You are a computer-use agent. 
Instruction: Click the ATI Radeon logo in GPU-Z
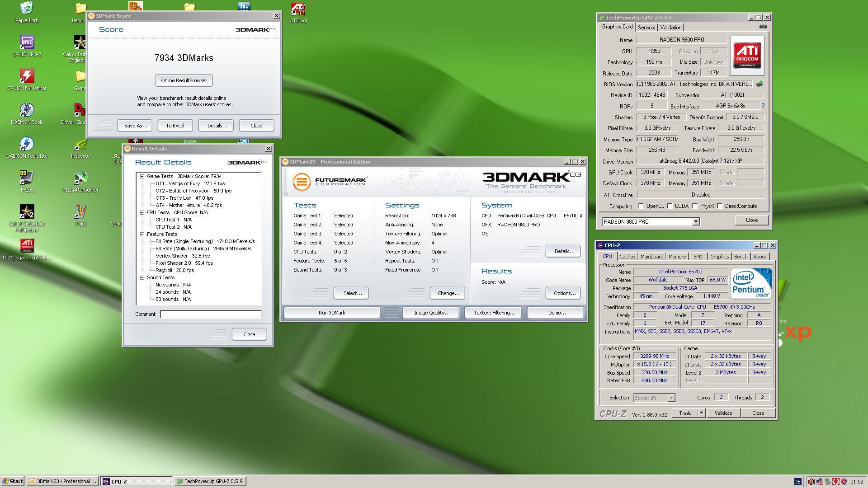pos(747,56)
